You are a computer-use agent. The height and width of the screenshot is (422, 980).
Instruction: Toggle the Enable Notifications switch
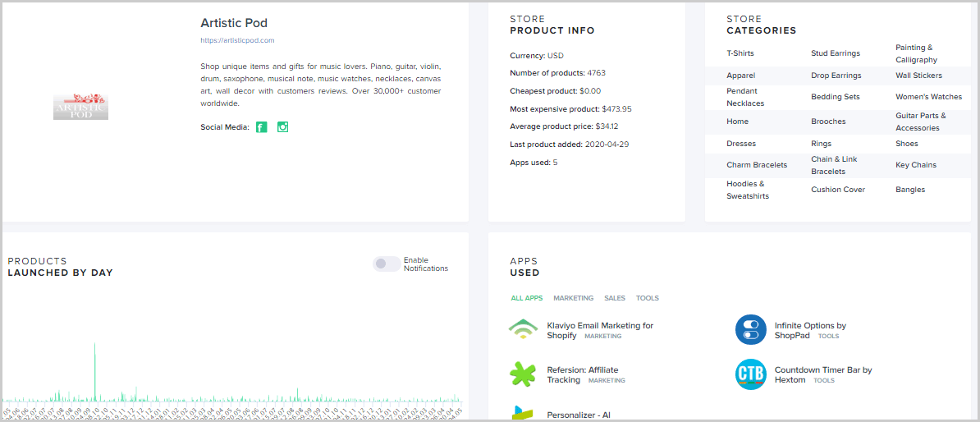(x=387, y=264)
